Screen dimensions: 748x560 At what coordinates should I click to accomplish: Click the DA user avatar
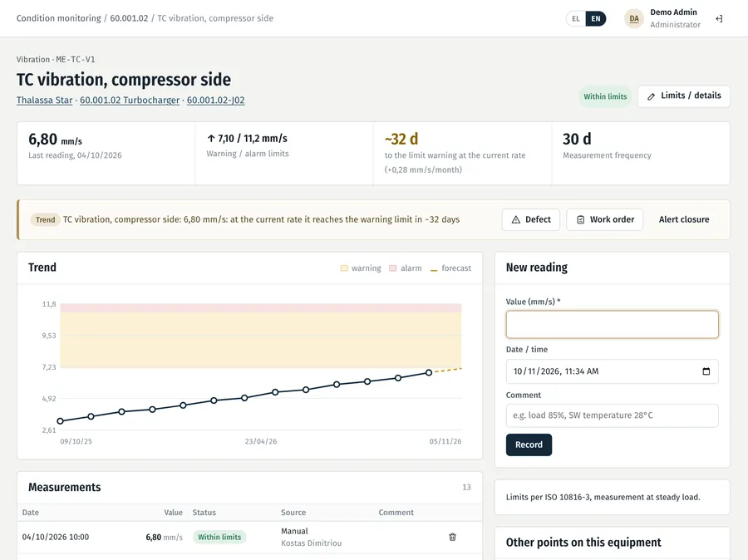634,18
